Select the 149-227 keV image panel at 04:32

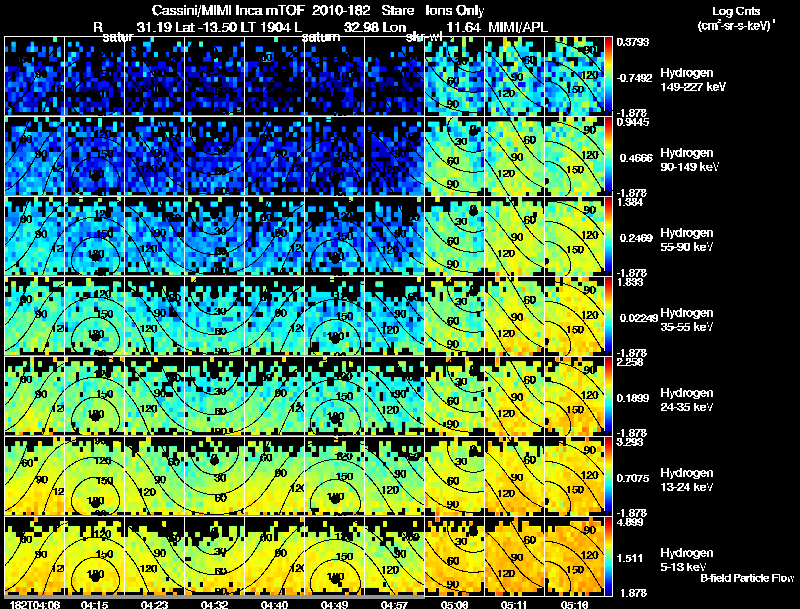214,75
